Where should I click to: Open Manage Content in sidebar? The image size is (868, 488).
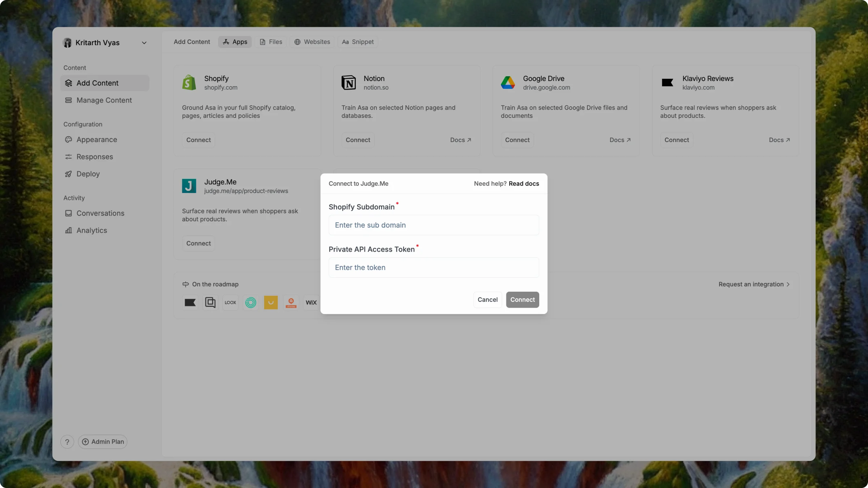tap(105, 100)
